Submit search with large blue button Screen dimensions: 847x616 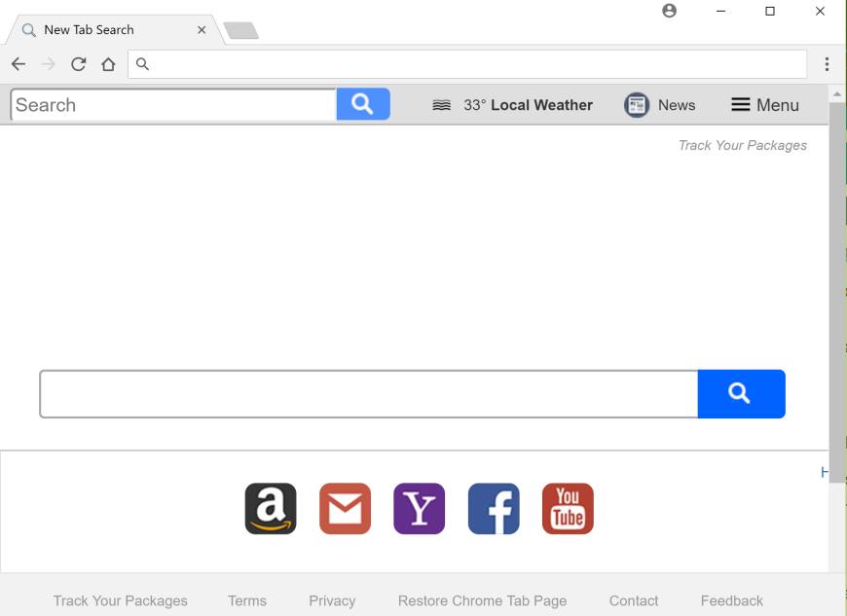point(741,393)
